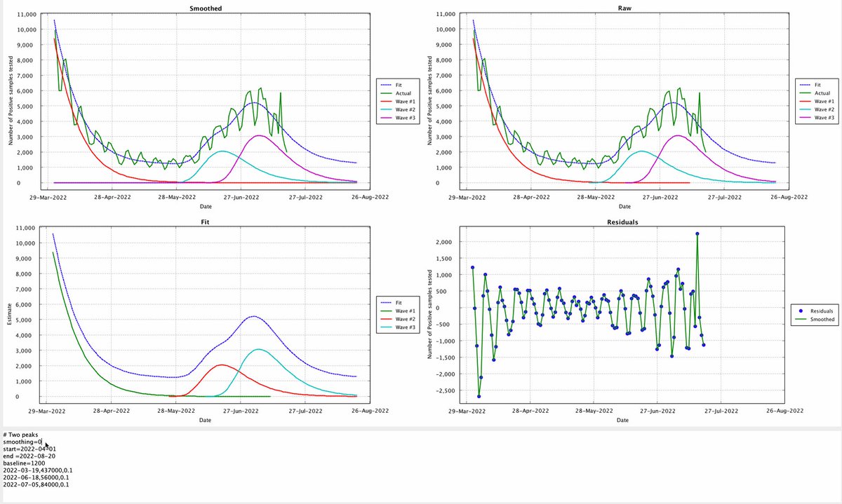This screenshot has height=504, width=842.
Task: Click 'Wave #2' in the Raw chart legend
Action: [x=823, y=109]
